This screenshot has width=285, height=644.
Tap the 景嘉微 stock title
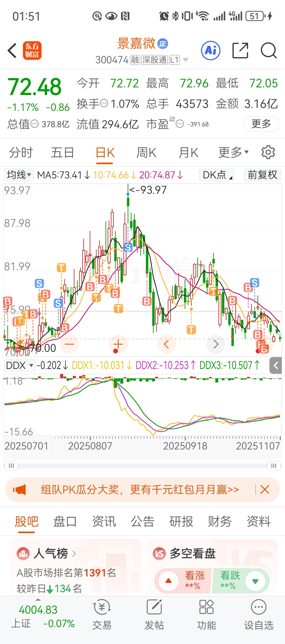pos(136,44)
